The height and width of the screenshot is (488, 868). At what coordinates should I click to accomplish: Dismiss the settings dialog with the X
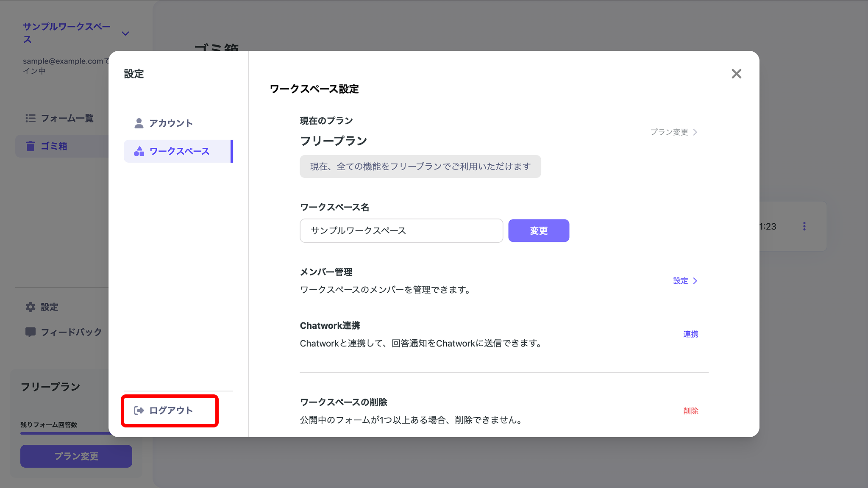[x=736, y=74]
